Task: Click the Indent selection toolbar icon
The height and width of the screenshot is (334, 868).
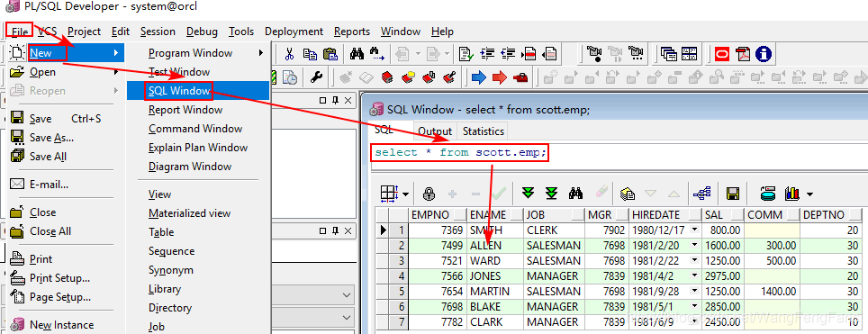Action: pyautogui.click(x=487, y=53)
